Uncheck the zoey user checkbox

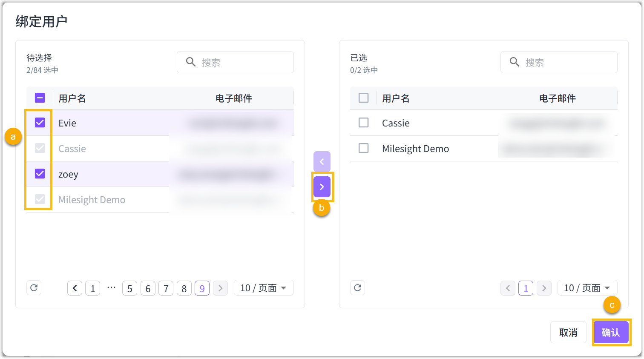pyautogui.click(x=40, y=174)
